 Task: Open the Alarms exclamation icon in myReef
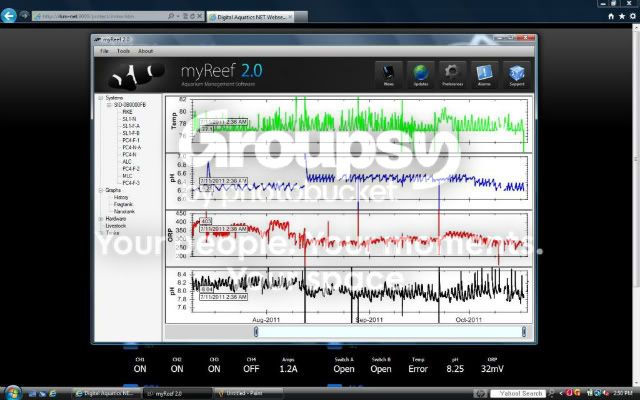click(x=484, y=74)
